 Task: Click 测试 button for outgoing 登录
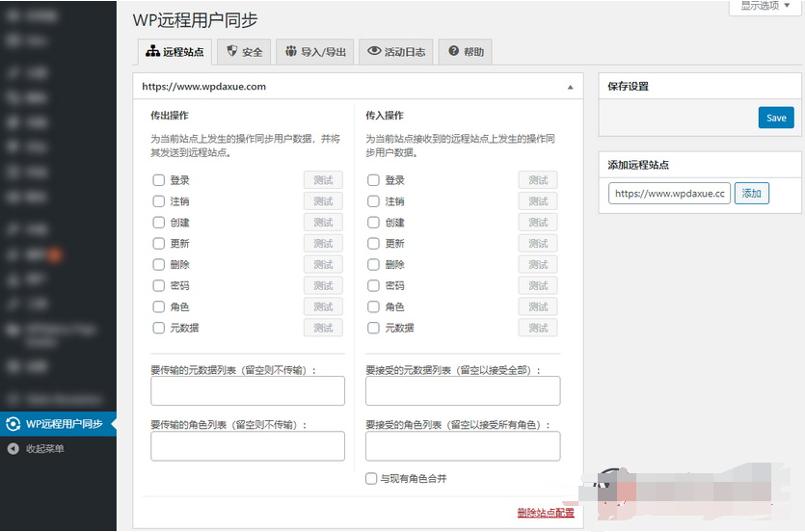(x=323, y=180)
